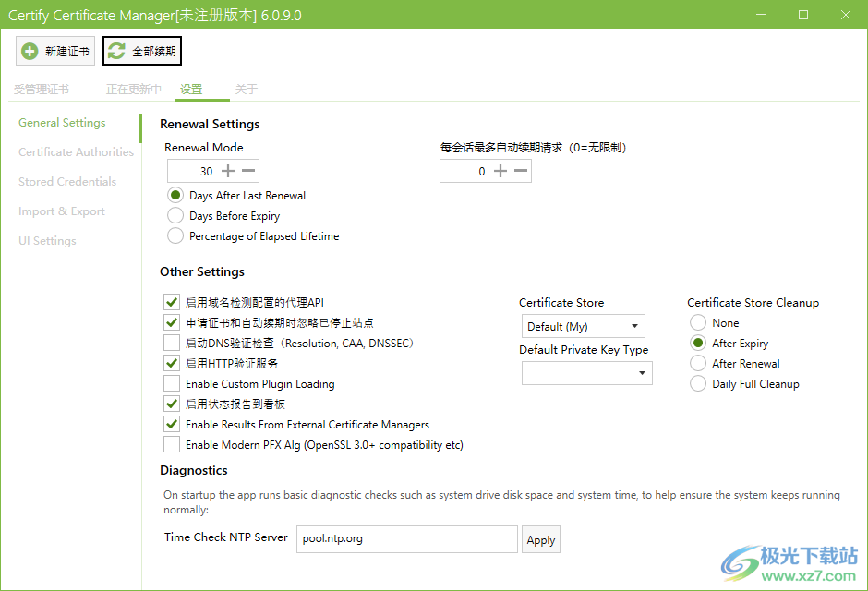Click the 全部续期 button

[142, 51]
